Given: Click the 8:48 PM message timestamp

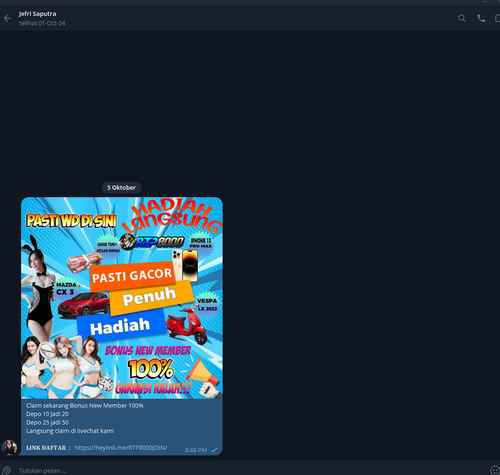Looking at the screenshot, I should point(196,450).
